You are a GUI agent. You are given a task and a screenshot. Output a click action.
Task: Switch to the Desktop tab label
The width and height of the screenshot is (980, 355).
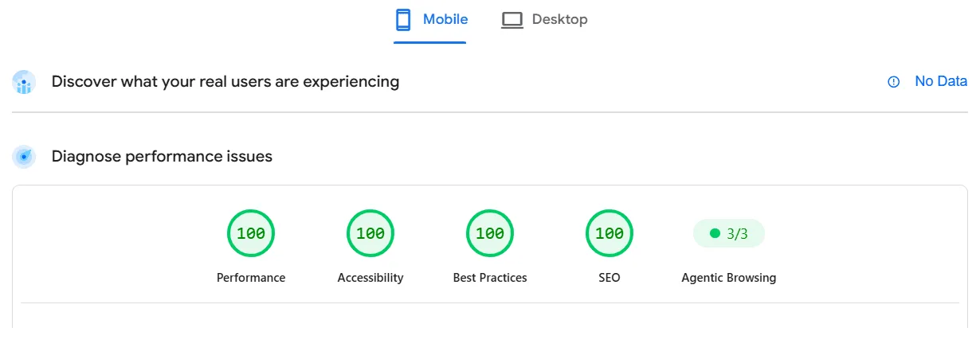560,19
